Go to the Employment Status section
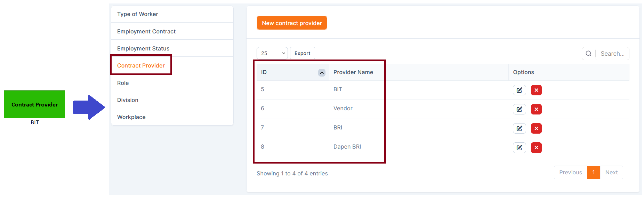The image size is (644, 198). click(x=143, y=49)
